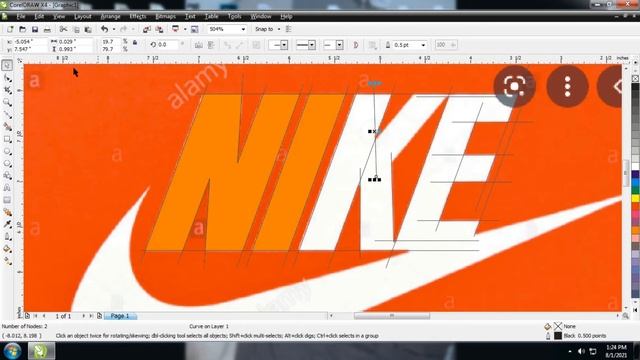640x360 pixels.
Task: Click the Save icon
Action: tap(35, 29)
